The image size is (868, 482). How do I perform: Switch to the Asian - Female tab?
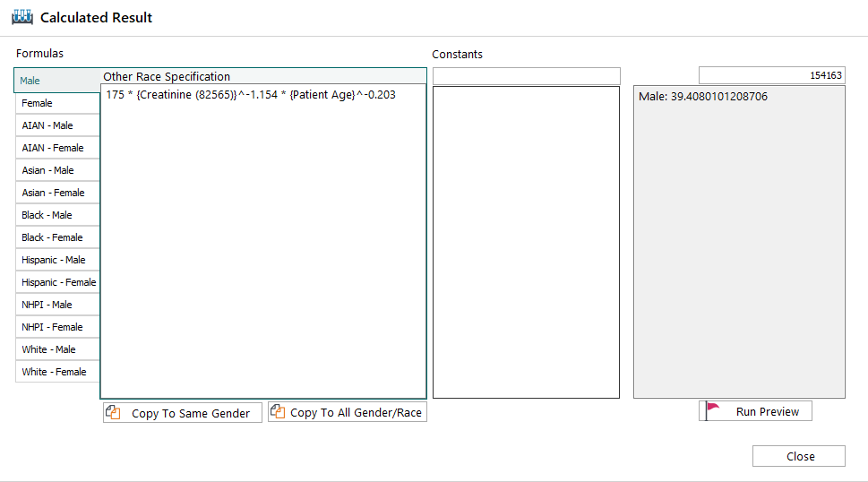coord(57,193)
